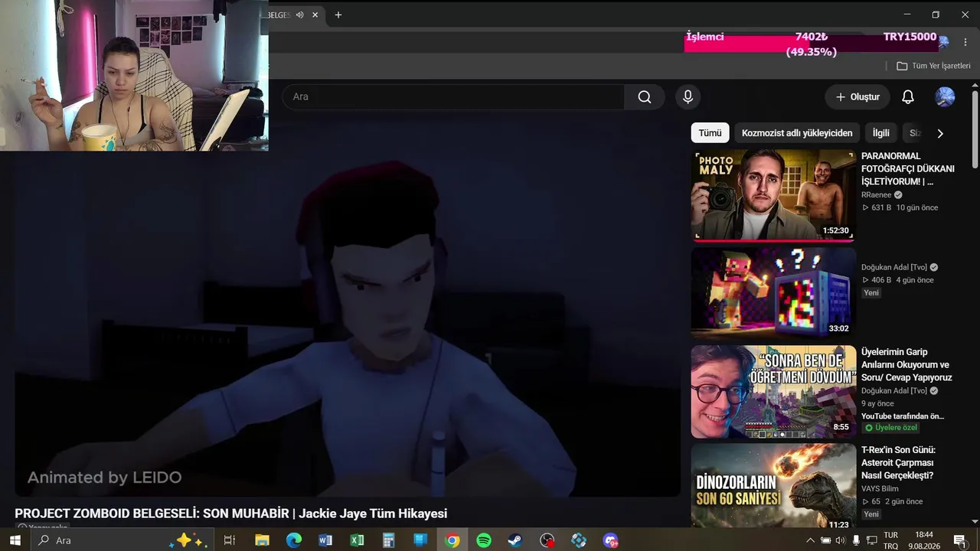Open Calculator from the taskbar

point(388,540)
